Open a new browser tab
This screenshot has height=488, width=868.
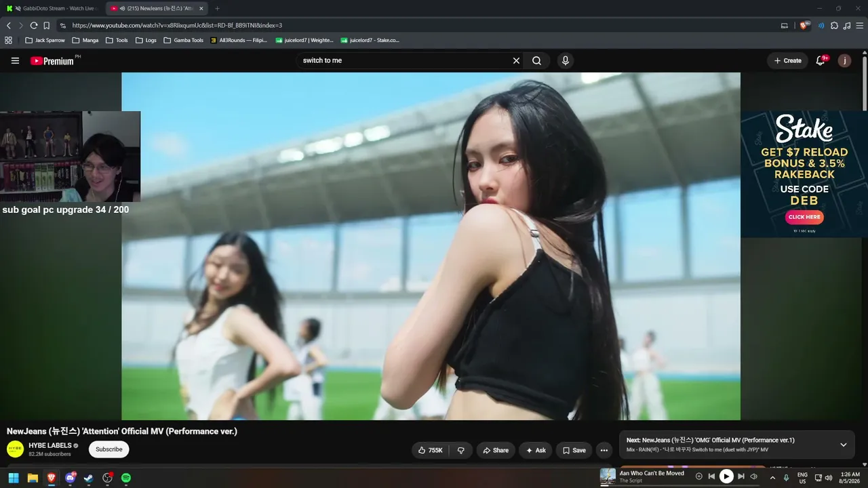(x=217, y=8)
